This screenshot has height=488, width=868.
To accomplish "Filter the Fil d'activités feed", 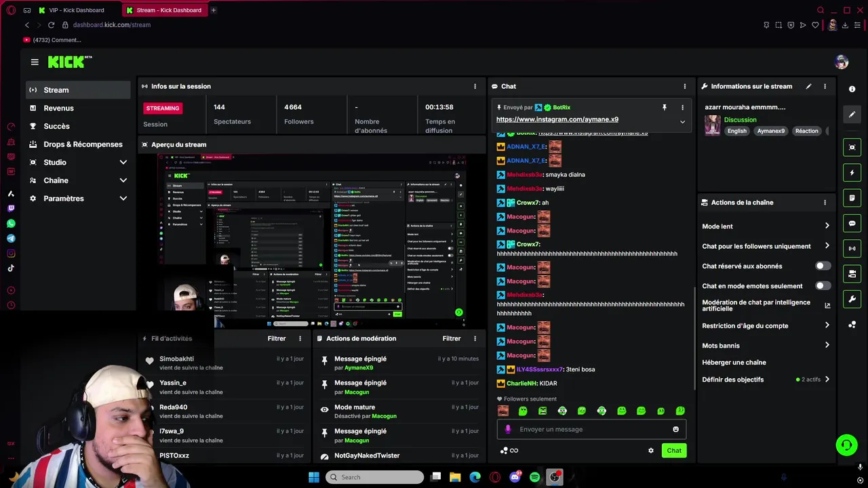I will pyautogui.click(x=277, y=338).
